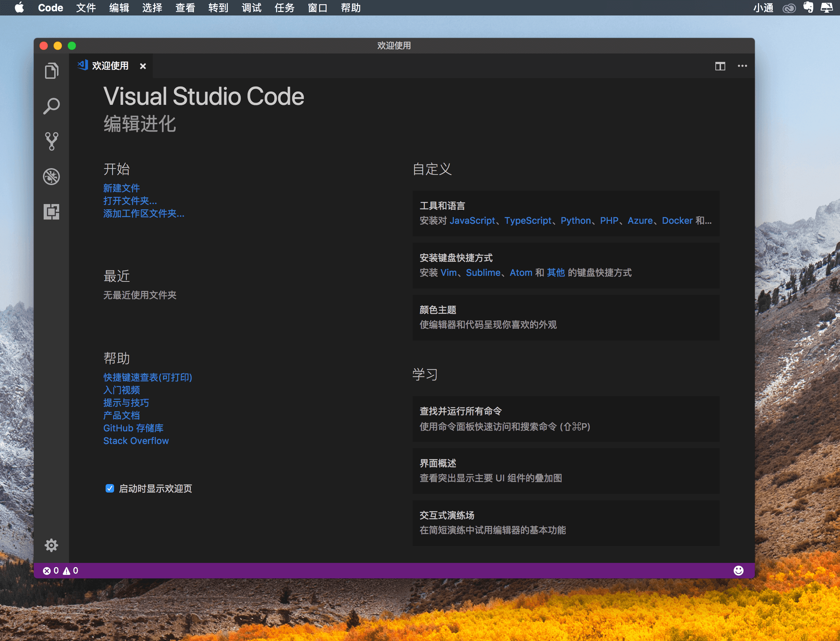Click the split editor icon
The width and height of the screenshot is (840, 641).
(720, 66)
